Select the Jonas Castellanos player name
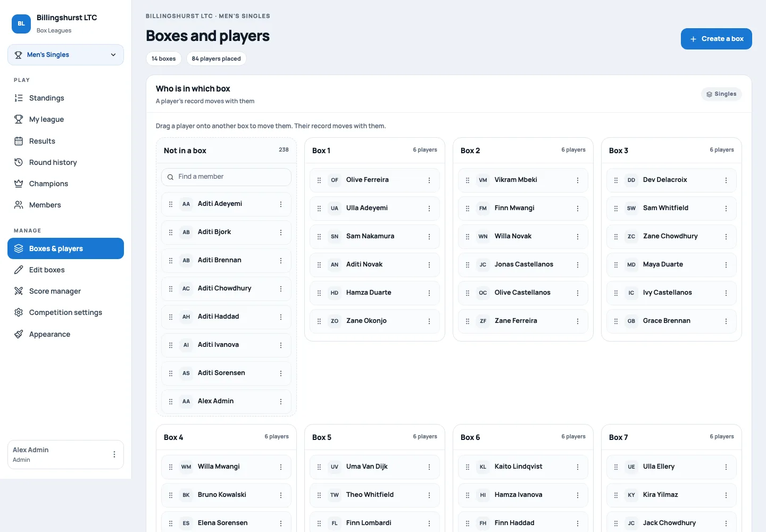Image resolution: width=766 pixels, height=532 pixels. click(x=524, y=264)
